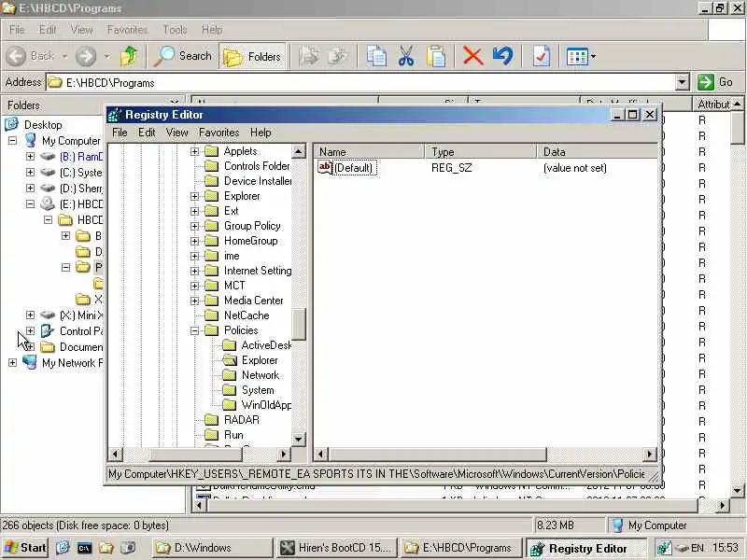Click the Attributes column header
Screen dimensions: 747x560
click(712, 105)
